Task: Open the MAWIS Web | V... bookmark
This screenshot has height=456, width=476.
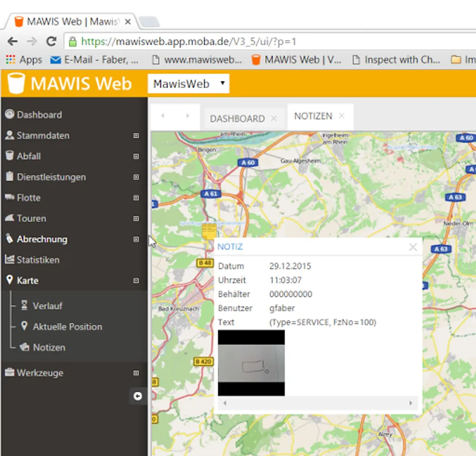Action: point(297,60)
